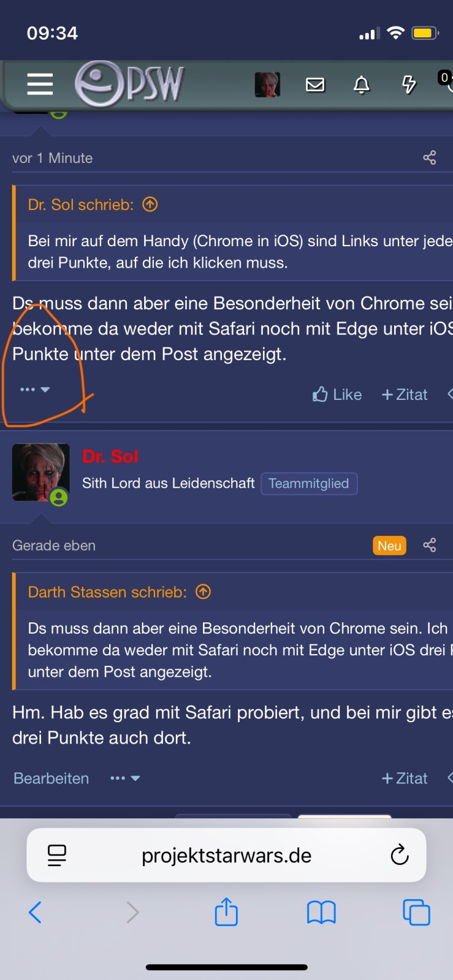Open the PSW logo home link
This screenshot has width=453, height=980.
click(129, 84)
